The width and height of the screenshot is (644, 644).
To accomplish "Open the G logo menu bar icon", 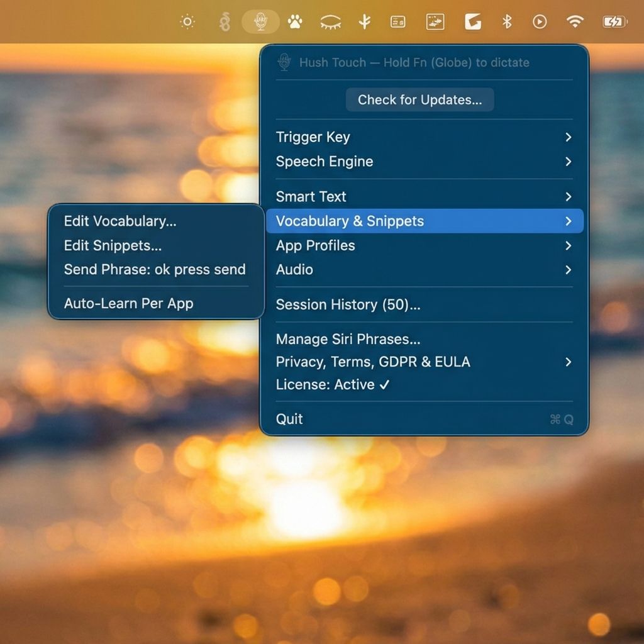I will (x=473, y=21).
